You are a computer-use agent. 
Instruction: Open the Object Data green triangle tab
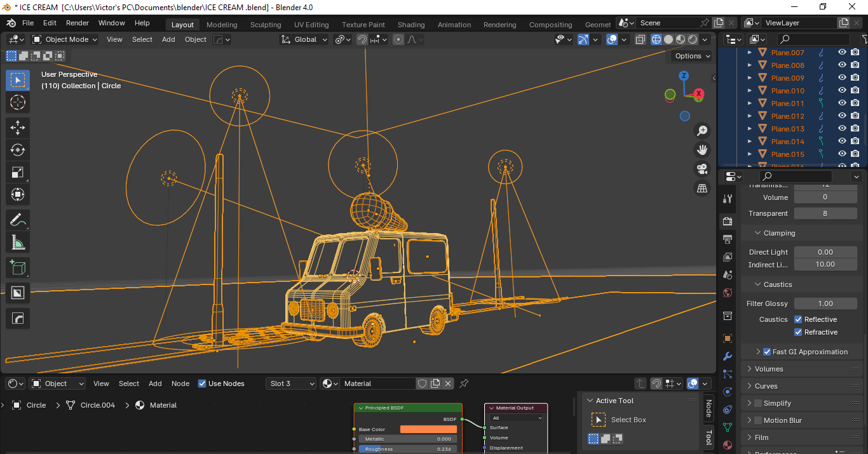coord(728,427)
